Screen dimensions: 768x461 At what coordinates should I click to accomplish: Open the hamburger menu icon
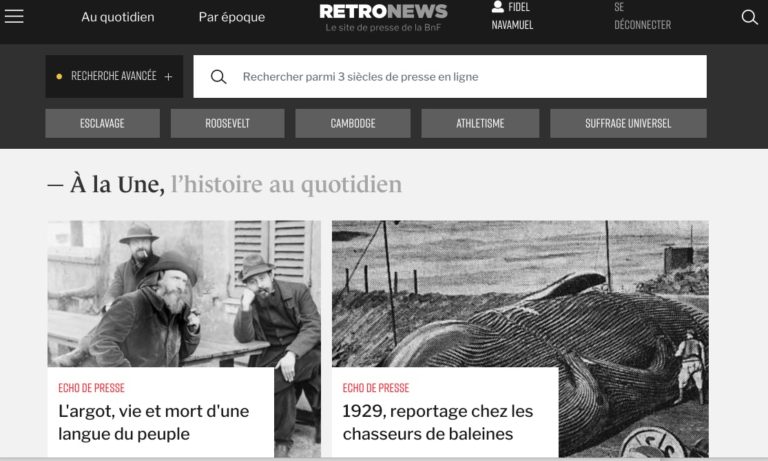pos(14,16)
